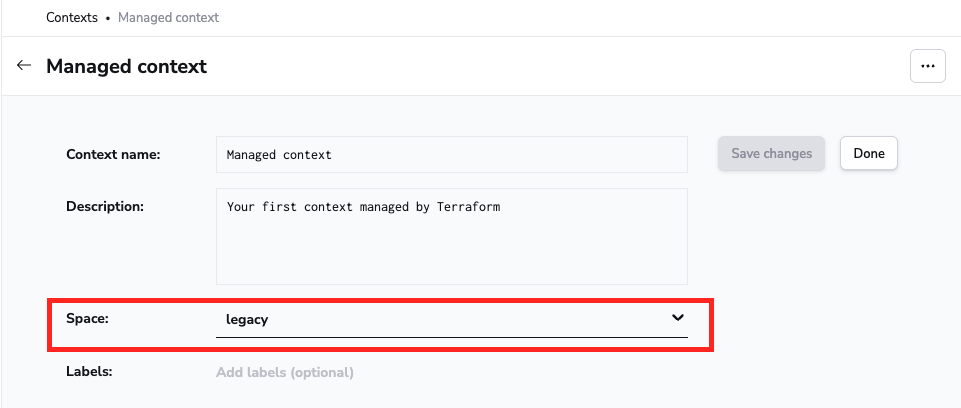Focus the Context name input field
The width and height of the screenshot is (961, 408).
coord(451,155)
